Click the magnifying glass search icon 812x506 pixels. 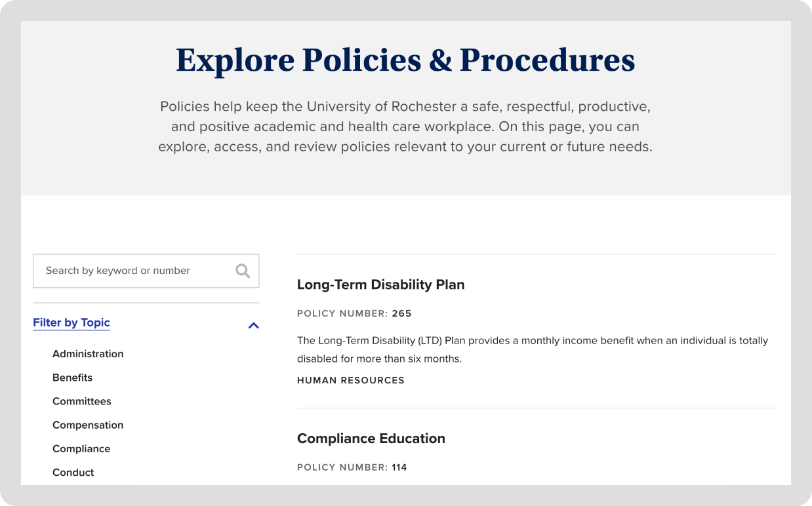243,271
